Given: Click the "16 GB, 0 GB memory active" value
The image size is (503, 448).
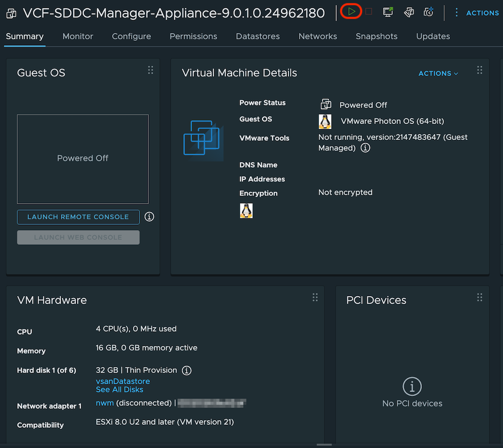Looking at the screenshot, I should click(x=146, y=348).
